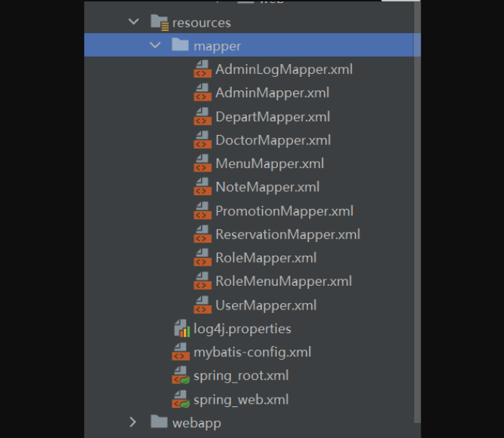This screenshot has width=504, height=438.
Task: Select DoctorMapper.xml in the tree
Action: click(x=273, y=140)
